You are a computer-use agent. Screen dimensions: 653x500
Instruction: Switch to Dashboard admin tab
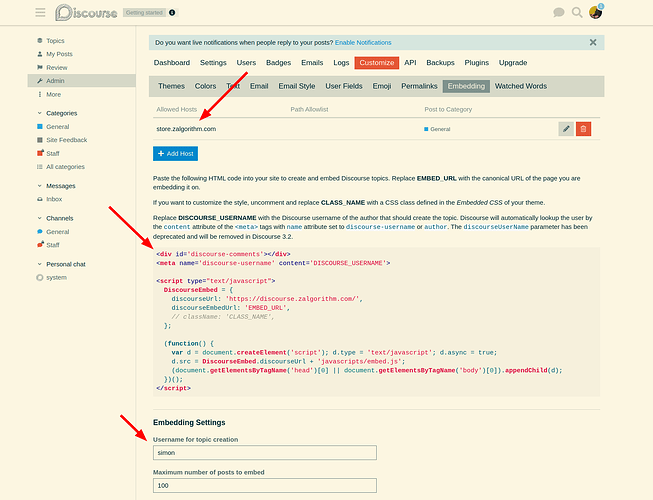click(172, 62)
